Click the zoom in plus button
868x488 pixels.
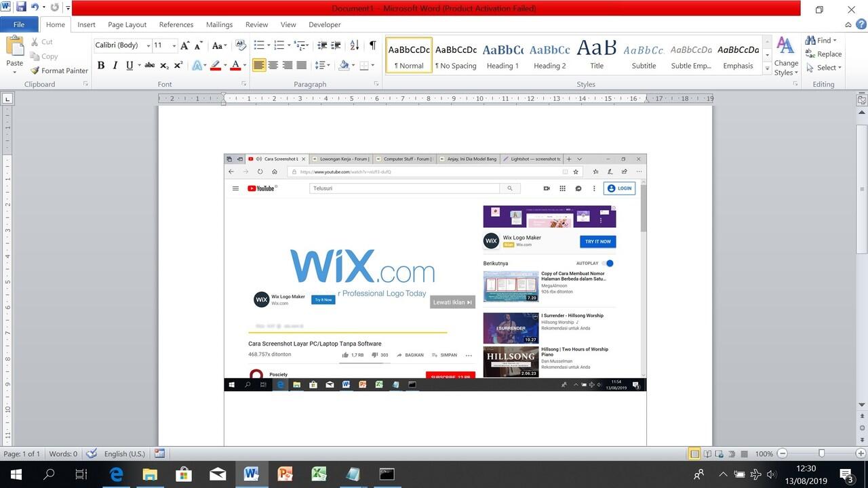[860, 453]
